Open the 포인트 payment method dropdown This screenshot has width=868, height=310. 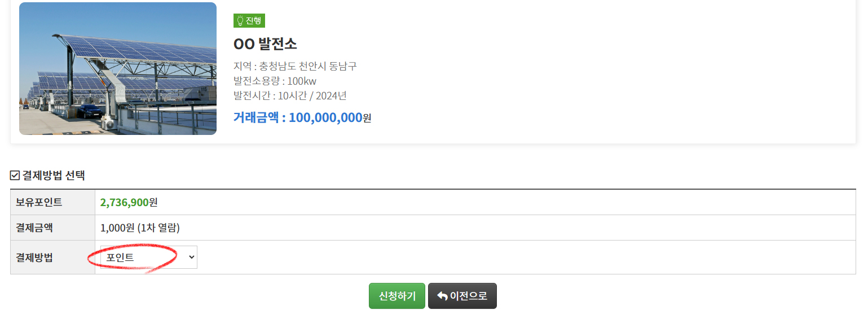(148, 257)
